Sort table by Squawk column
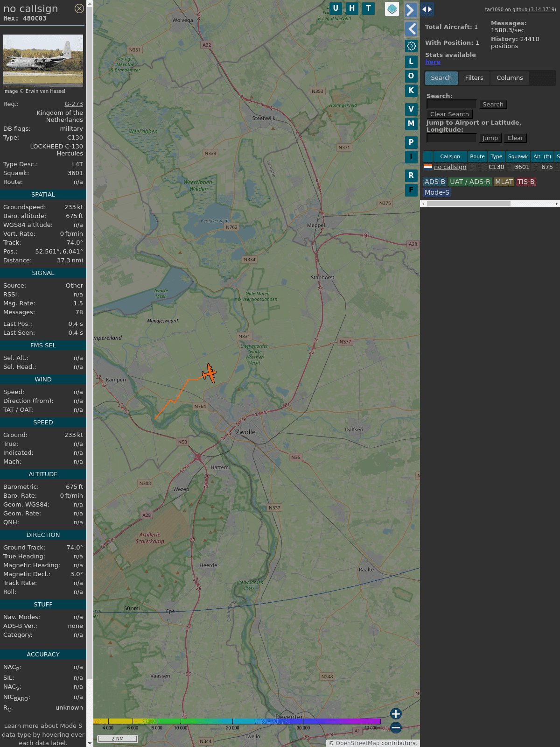 click(x=518, y=157)
